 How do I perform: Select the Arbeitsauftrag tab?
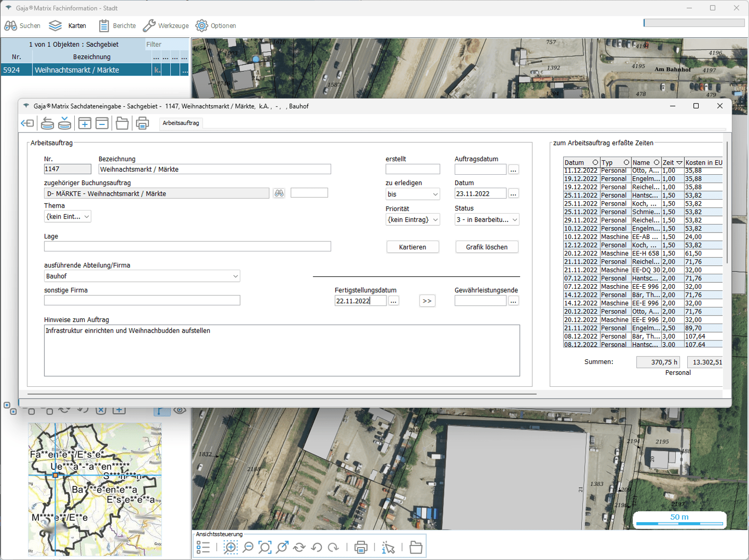(181, 123)
